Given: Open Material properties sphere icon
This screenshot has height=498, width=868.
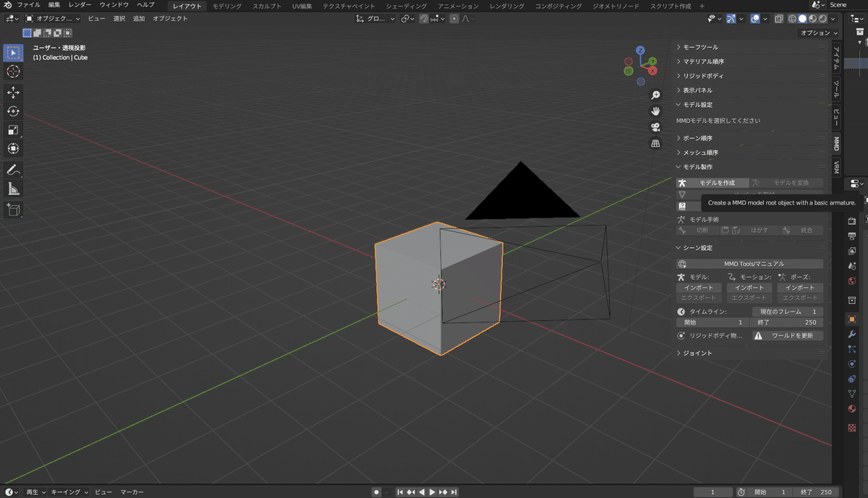Looking at the screenshot, I should point(852,408).
